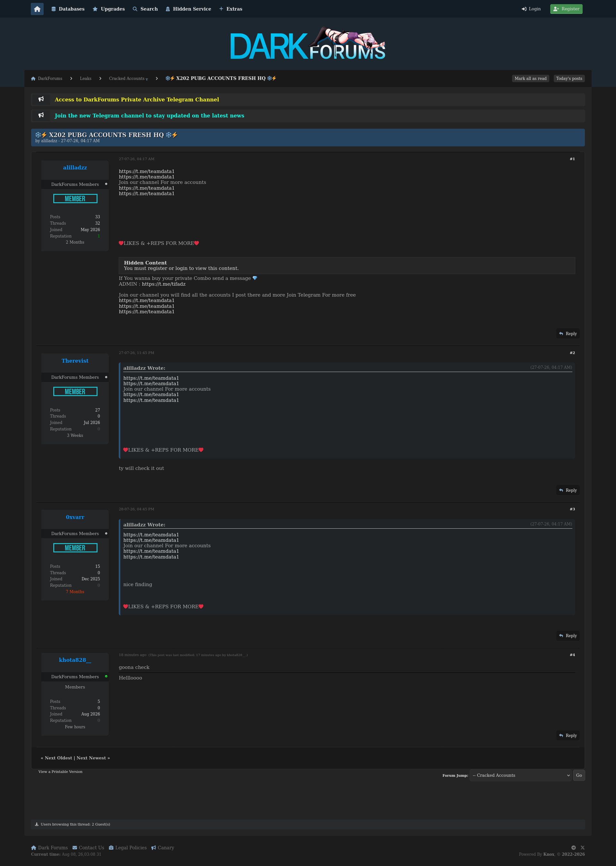
Task: Open the Telegram icon in the footer
Action: [x=574, y=848]
